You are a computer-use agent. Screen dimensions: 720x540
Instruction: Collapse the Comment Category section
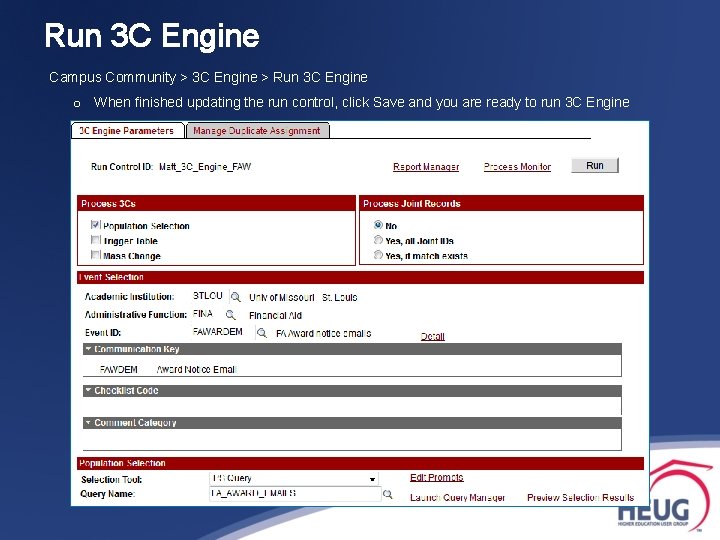(88, 422)
